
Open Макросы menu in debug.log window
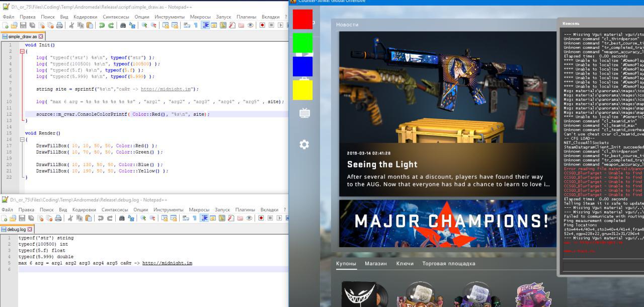coord(199,209)
